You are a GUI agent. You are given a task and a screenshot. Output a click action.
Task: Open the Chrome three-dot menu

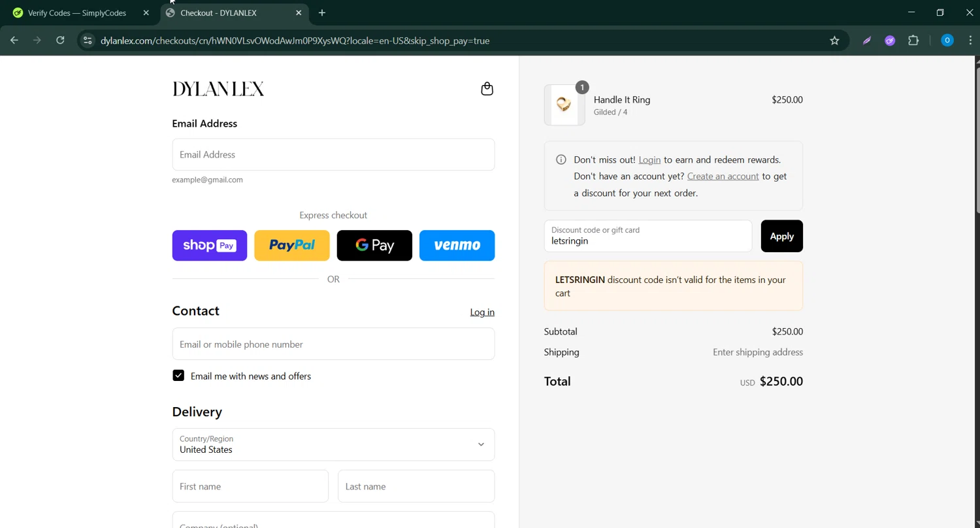point(969,41)
